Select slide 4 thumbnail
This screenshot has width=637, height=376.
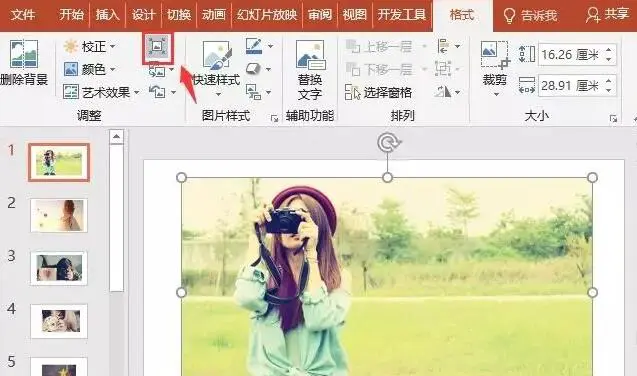[59, 321]
